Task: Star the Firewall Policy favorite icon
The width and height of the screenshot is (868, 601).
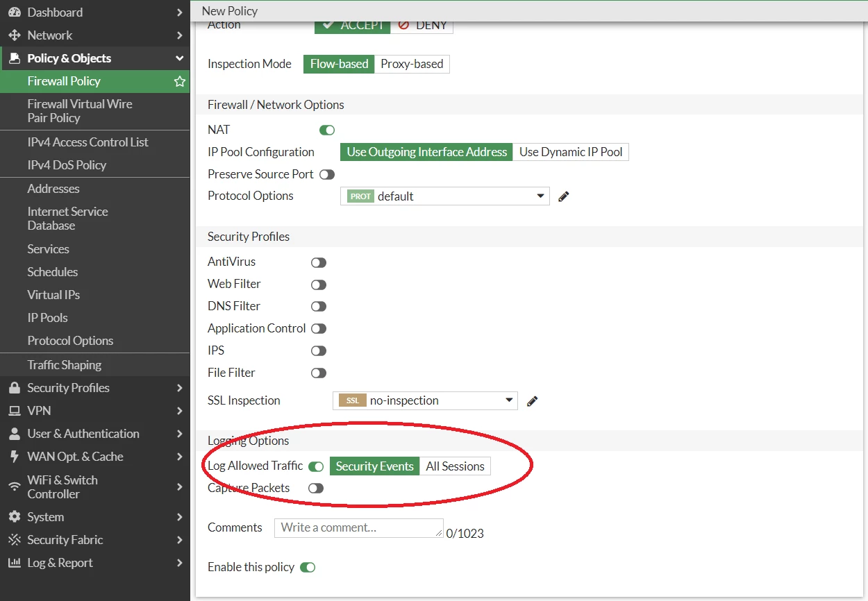Action: pyautogui.click(x=180, y=81)
